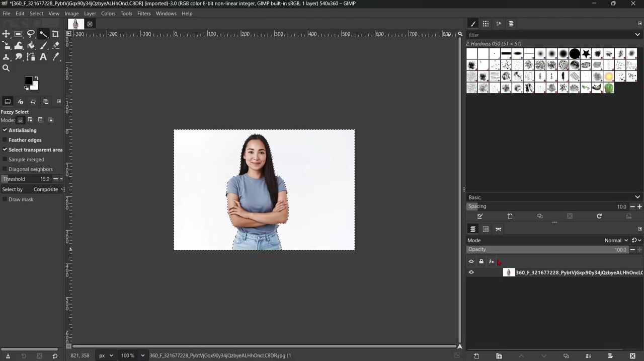Disable the Antialiasing checkbox
Screen dimensions: 644x361
tap(5, 130)
